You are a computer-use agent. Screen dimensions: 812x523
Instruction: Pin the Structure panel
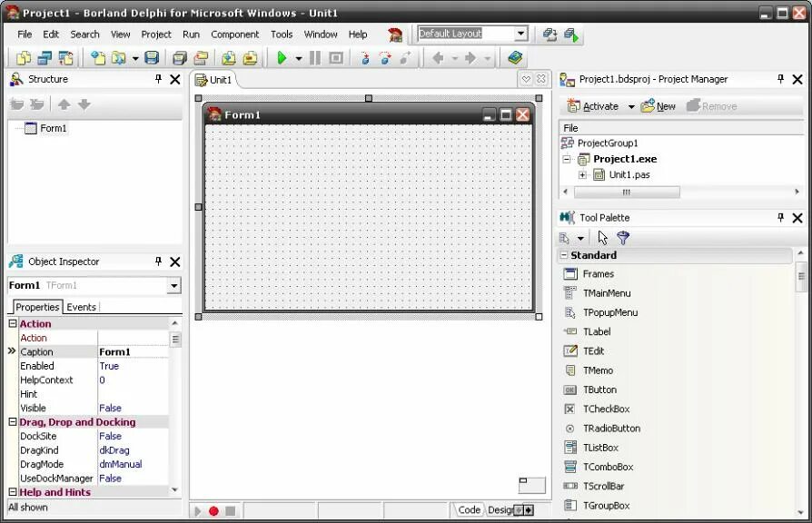[158, 79]
